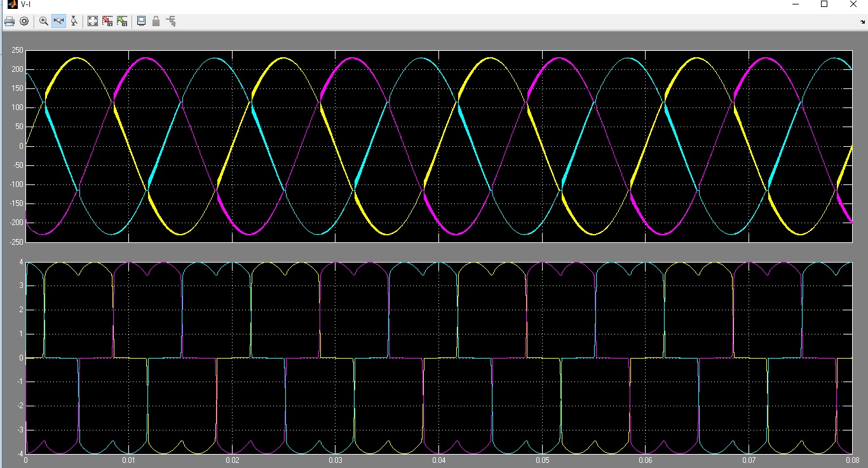Screen dimensions: 868x468
Task: Click the Autoscale axes icon
Action: pyautogui.click(x=93, y=21)
